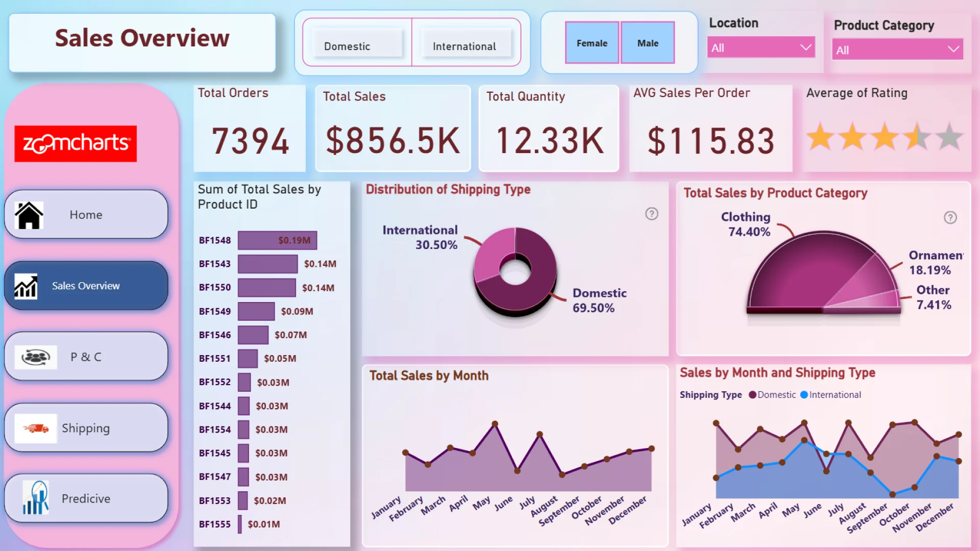The image size is (980, 551).
Task: Click the forecast chart icon beside Predicive
Action: pyautogui.click(x=35, y=498)
